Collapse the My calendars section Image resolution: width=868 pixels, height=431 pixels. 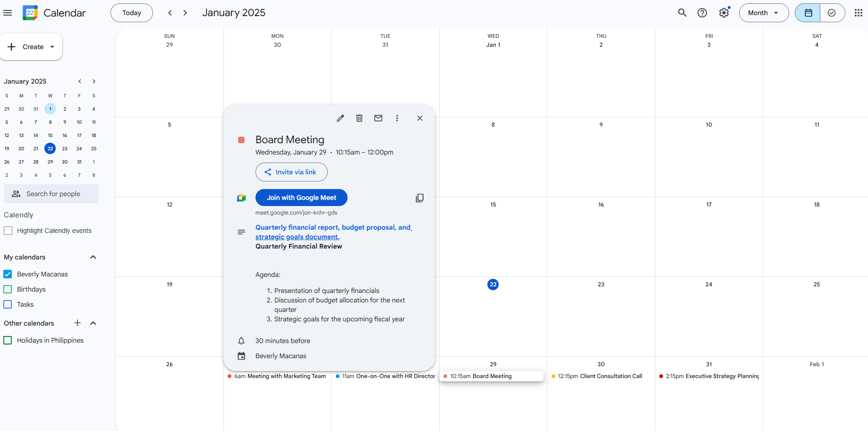(x=93, y=257)
